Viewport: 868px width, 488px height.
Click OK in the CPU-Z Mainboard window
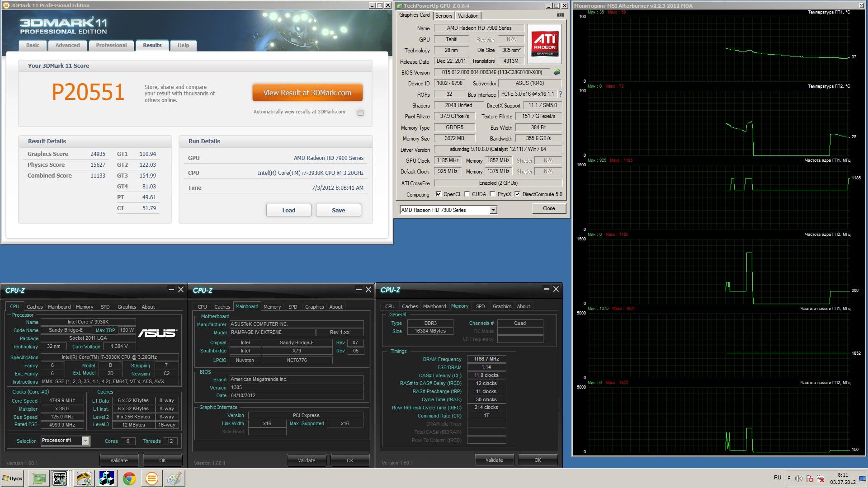350,460
